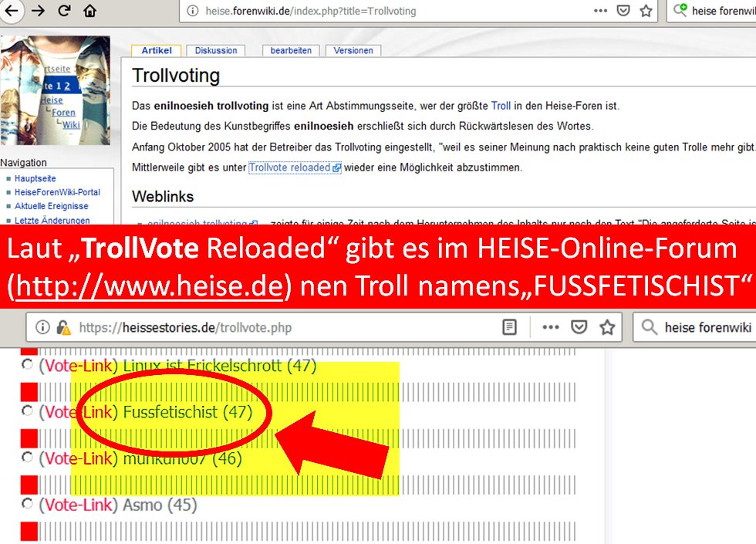Open the Trollvote reloaded link
This screenshot has width=756, height=544.
tap(289, 168)
